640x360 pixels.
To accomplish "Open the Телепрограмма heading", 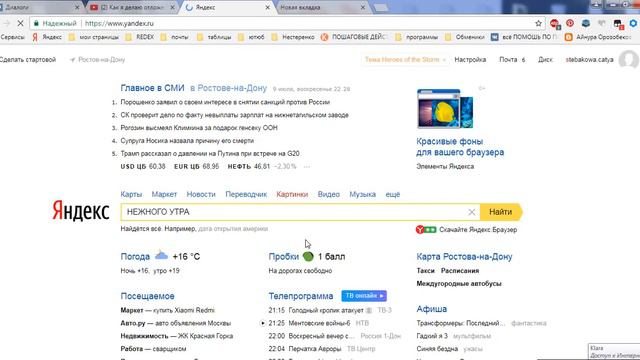I will [x=301, y=296].
